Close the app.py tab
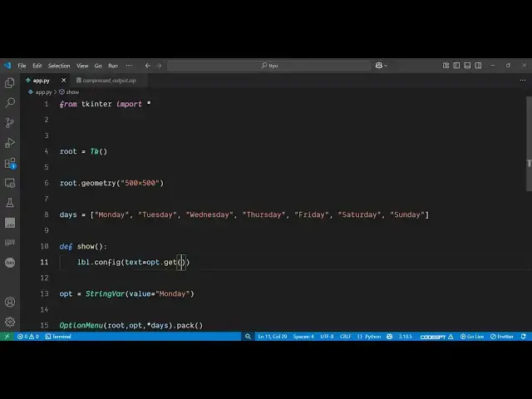 pos(63,81)
